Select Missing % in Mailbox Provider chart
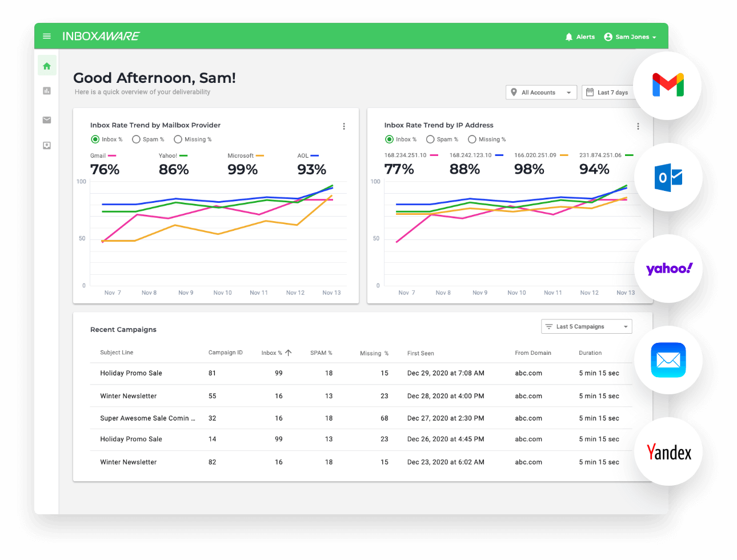Screen dimensions: 737x560 click(178, 139)
